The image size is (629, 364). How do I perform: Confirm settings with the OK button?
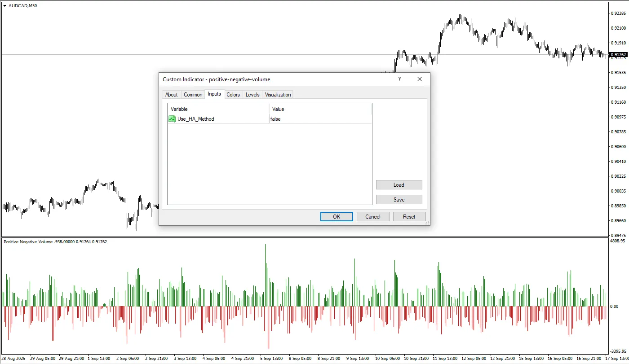tap(337, 217)
